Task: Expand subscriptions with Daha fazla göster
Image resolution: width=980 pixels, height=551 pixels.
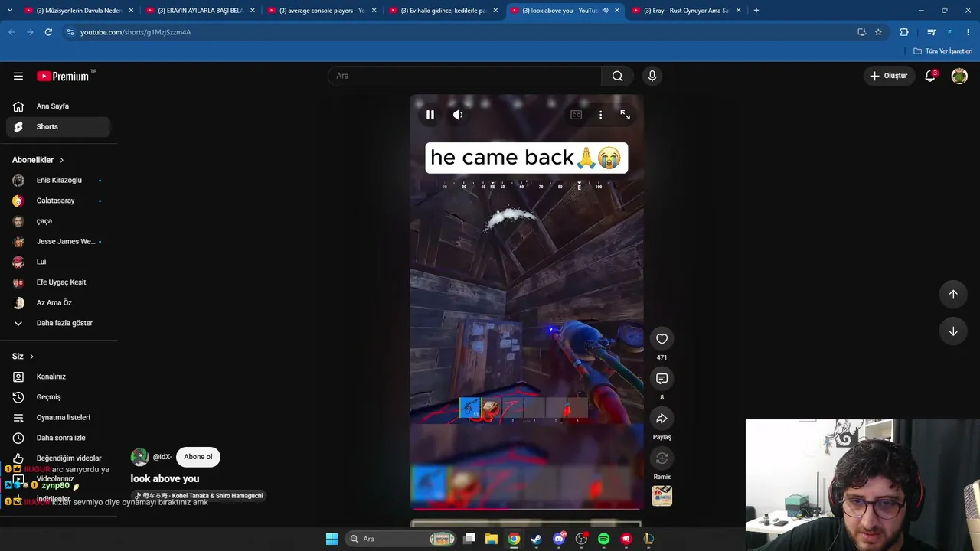Action: tap(58, 323)
